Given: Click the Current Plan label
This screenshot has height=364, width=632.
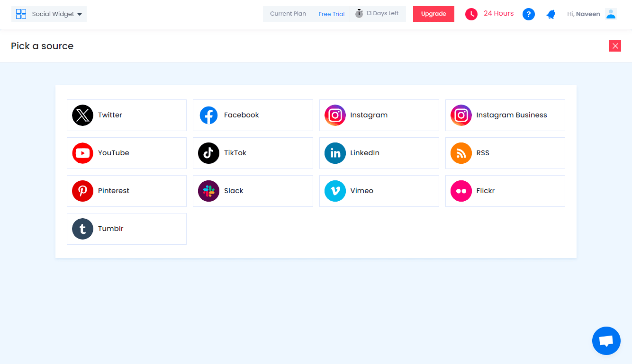Looking at the screenshot, I should click(x=288, y=14).
